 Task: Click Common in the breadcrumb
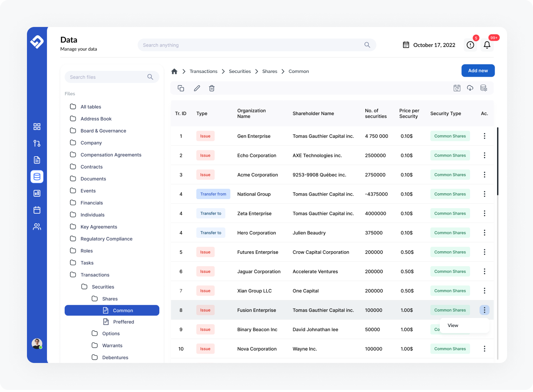[299, 71]
